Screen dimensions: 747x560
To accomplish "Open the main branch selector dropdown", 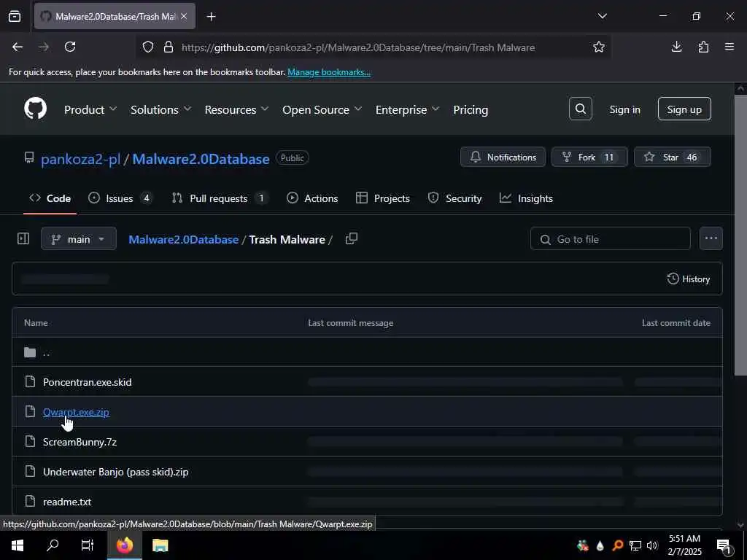I will (x=79, y=238).
